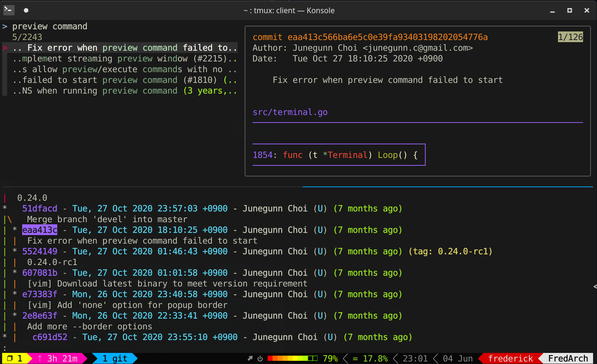Click the round dot indicator beside terminal icon
Image resolution: width=597 pixels, height=364 pixels.
click(26, 10)
